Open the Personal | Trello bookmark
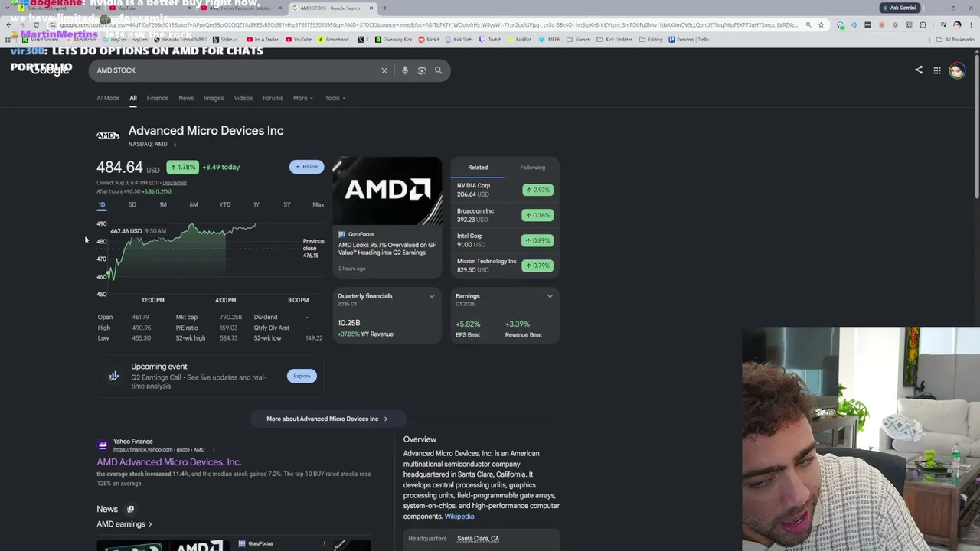Screen dimensions: 980x551 pos(688,39)
